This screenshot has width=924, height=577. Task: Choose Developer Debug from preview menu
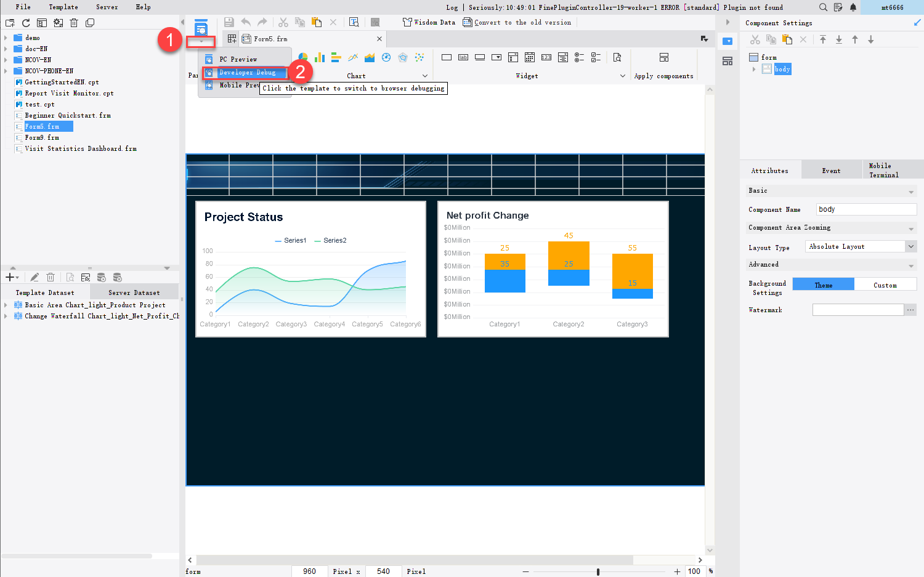[x=247, y=73]
